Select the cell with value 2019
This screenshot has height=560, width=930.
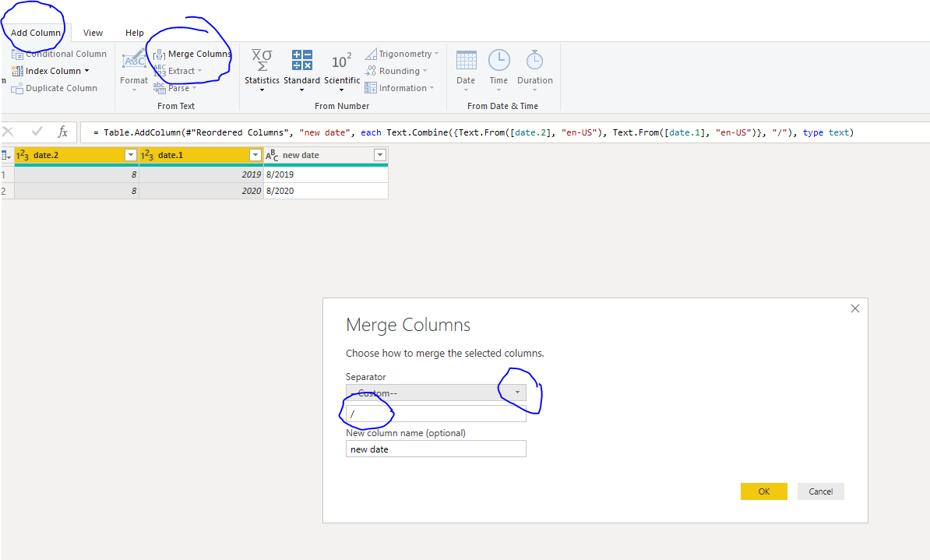[x=201, y=174]
